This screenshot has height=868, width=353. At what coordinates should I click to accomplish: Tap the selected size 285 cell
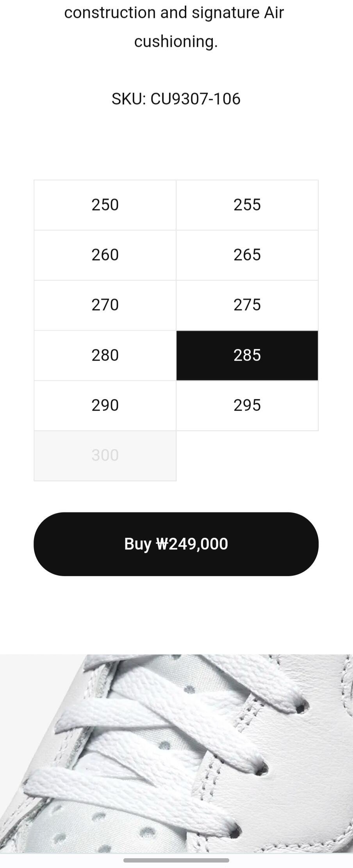(247, 355)
